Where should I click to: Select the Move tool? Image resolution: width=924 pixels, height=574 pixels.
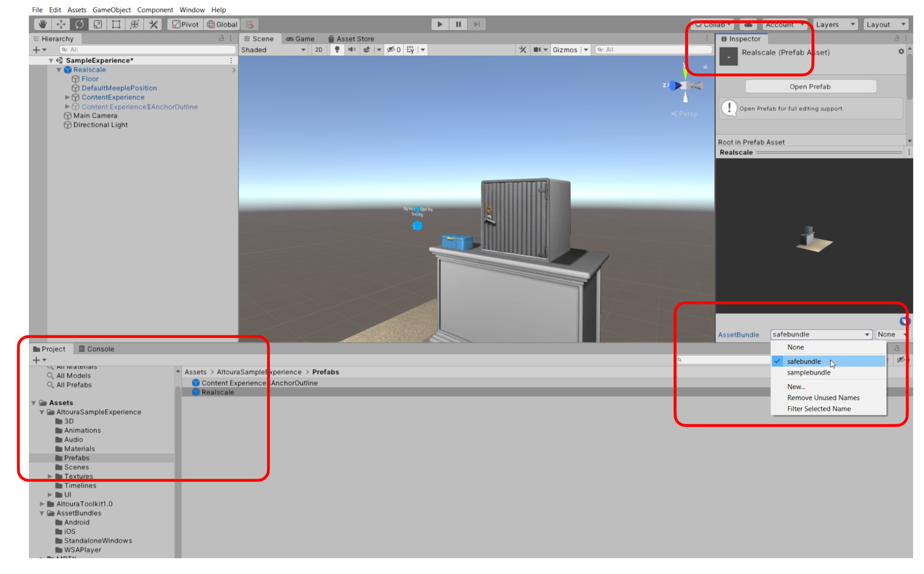click(x=61, y=24)
